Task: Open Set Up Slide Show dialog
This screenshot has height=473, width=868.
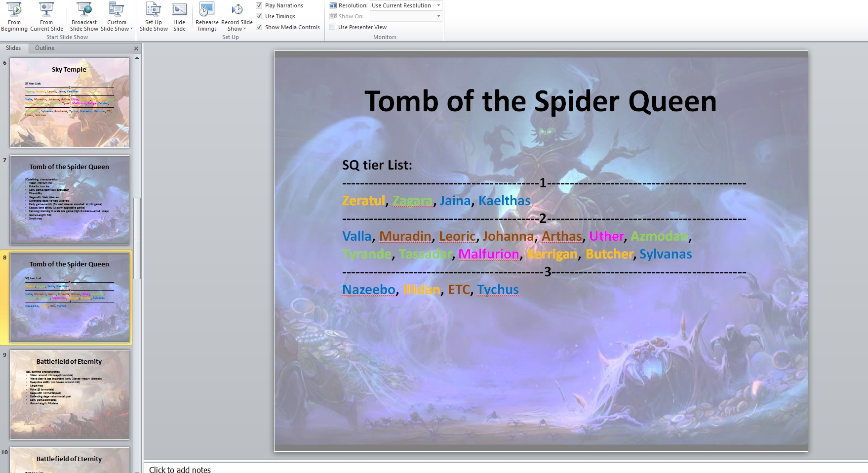Action: 154,17
